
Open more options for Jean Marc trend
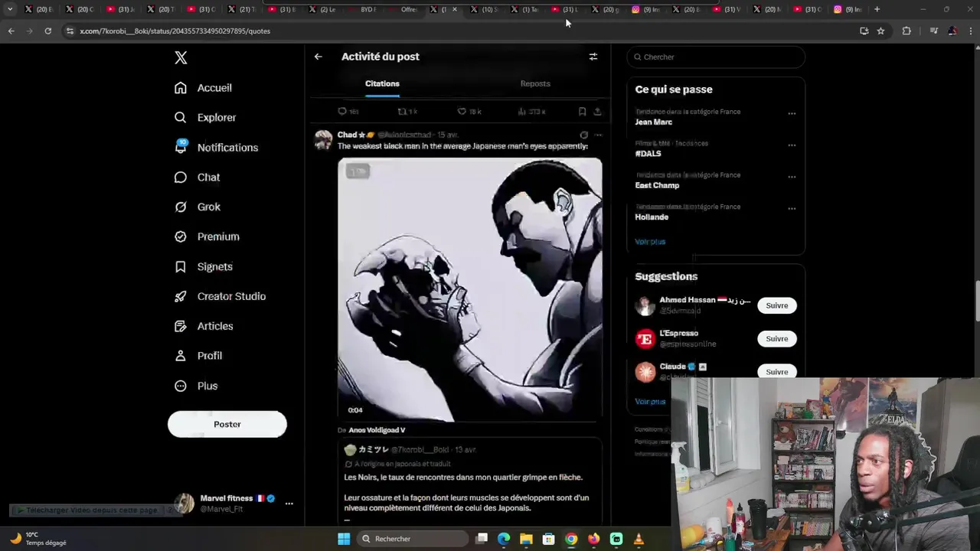point(792,113)
